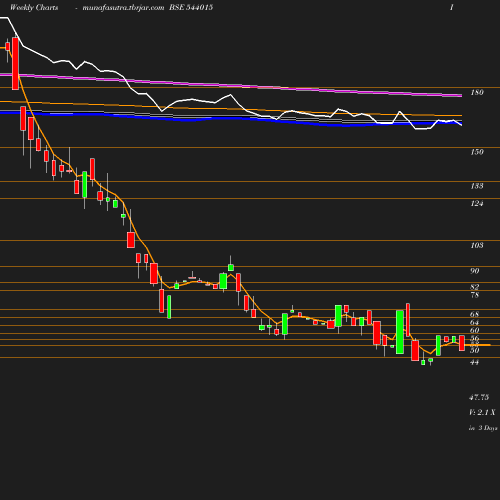Click the 78 price level label
The image size is (500, 500).
click(475, 295)
